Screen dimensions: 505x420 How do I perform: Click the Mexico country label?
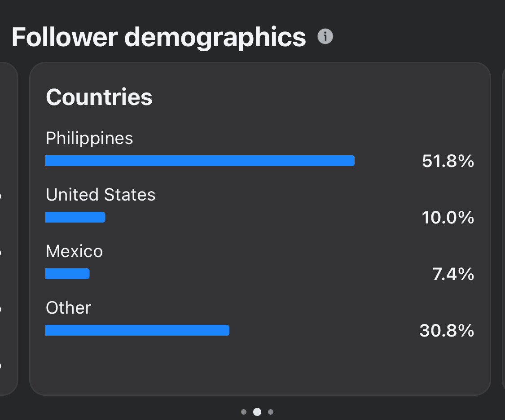tap(74, 251)
